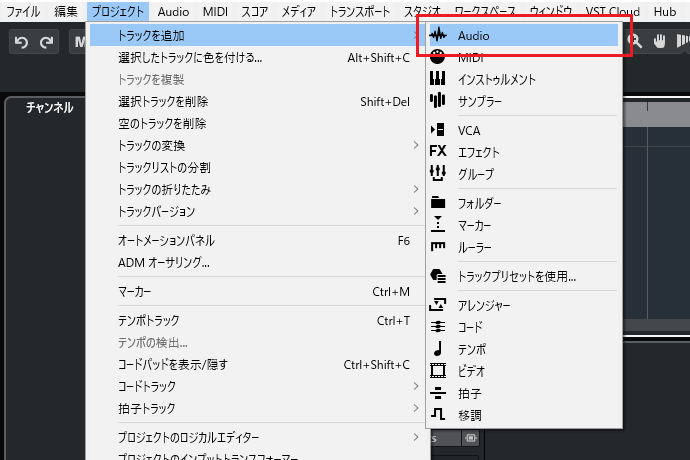Viewport: 690px width, 460px height.
Task: Click the Undo arrow in toolbar
Action: tap(21, 42)
